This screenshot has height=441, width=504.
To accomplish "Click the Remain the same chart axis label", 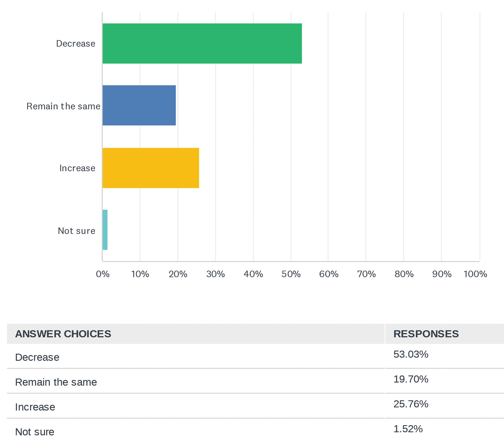I will (x=63, y=106).
